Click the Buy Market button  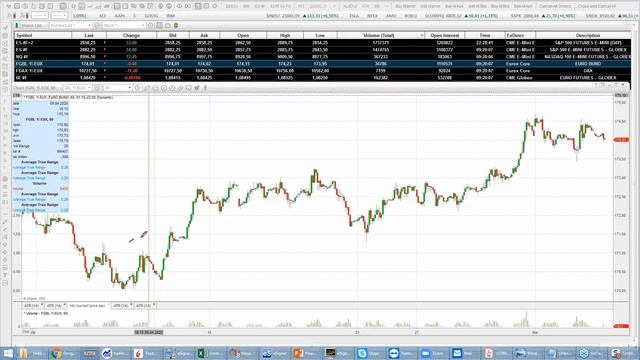405,7
